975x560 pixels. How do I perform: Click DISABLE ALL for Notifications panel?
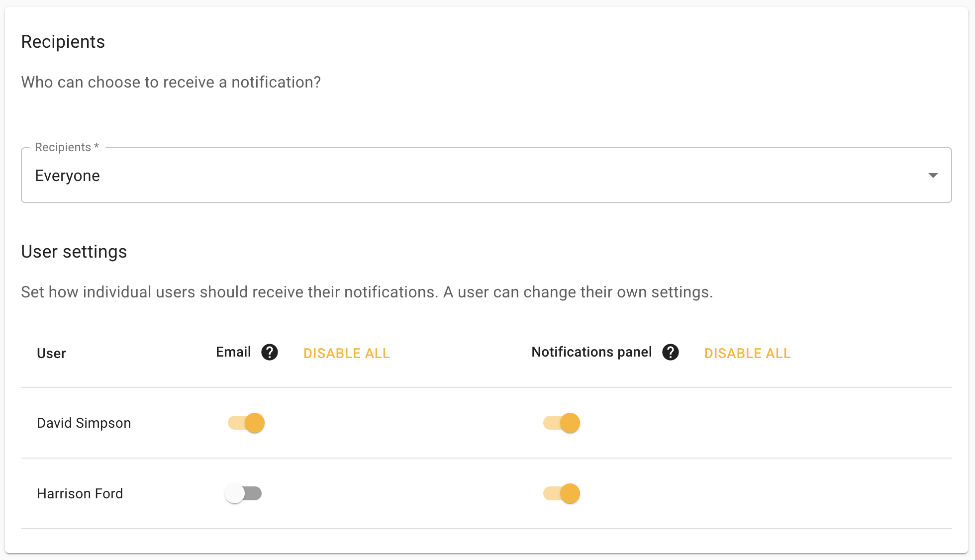pos(747,353)
